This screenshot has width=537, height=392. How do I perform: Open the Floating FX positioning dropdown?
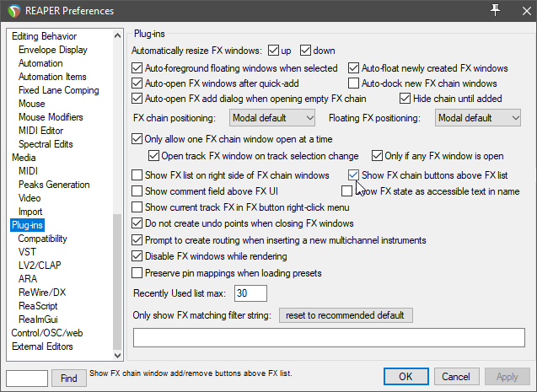click(x=478, y=118)
